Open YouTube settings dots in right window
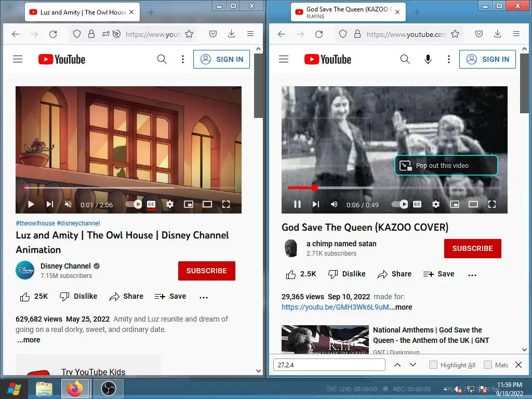The width and height of the screenshot is (532, 399). point(449,59)
